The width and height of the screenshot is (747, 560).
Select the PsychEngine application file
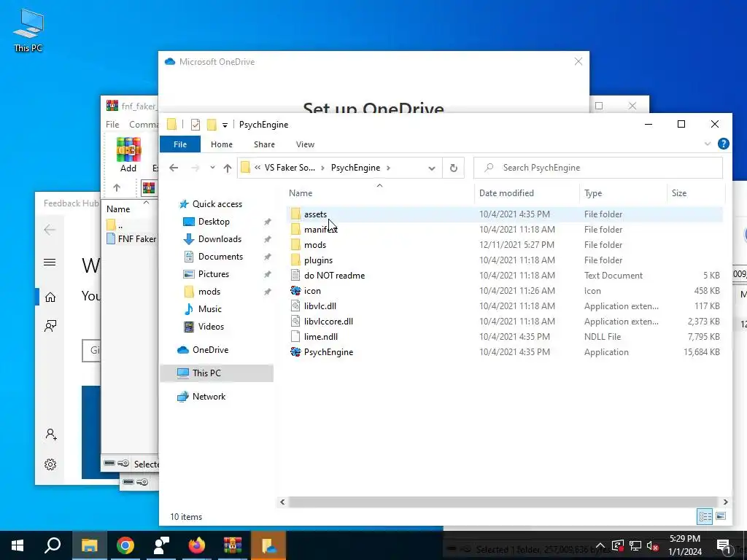[328, 352]
